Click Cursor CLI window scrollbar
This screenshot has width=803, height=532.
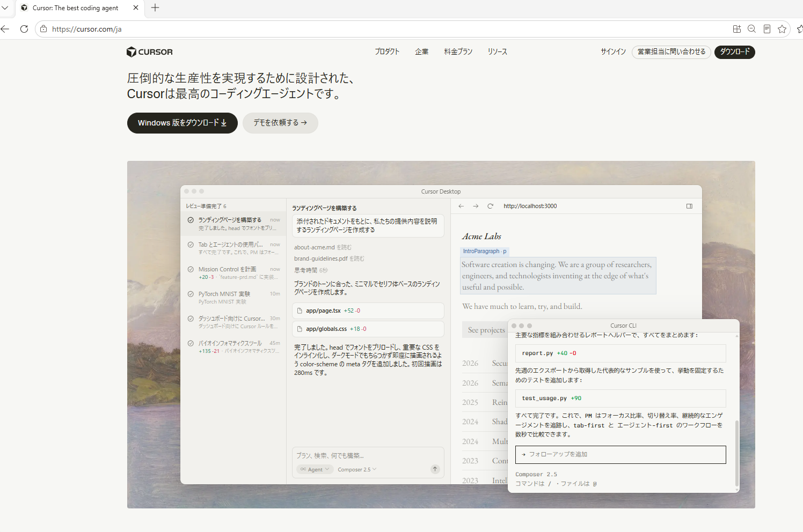[x=737, y=453]
